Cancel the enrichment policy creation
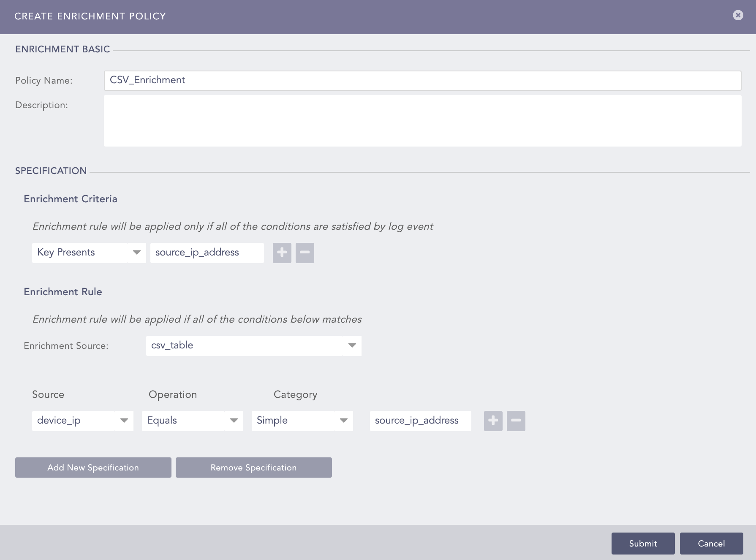Screen dimensions: 756x560 pyautogui.click(x=711, y=544)
